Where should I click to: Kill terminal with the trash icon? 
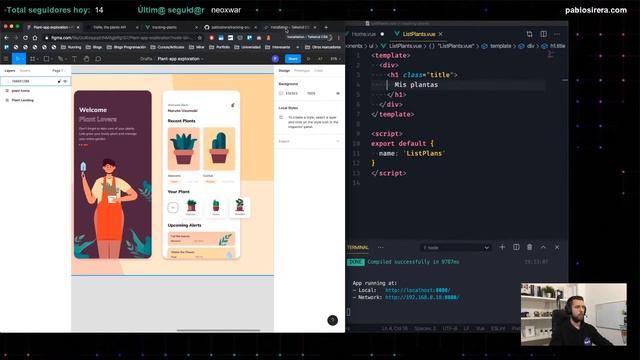tap(529, 247)
